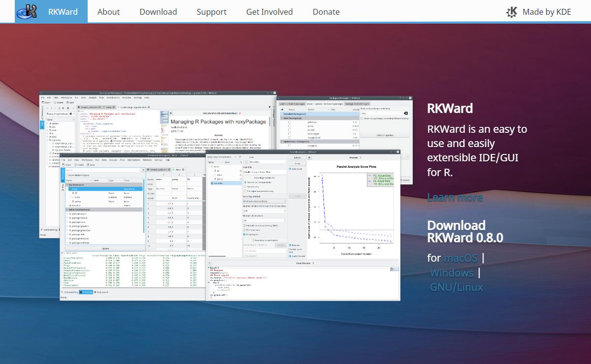Open Analysis menu in sleep RKWard window

point(113,160)
